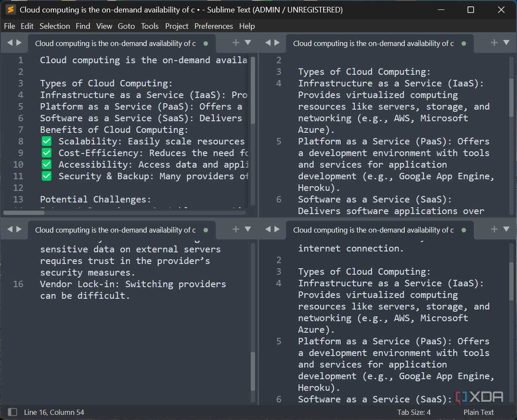This screenshot has width=517, height=420.
Task: Click gutter line number 13
Action: point(18,199)
